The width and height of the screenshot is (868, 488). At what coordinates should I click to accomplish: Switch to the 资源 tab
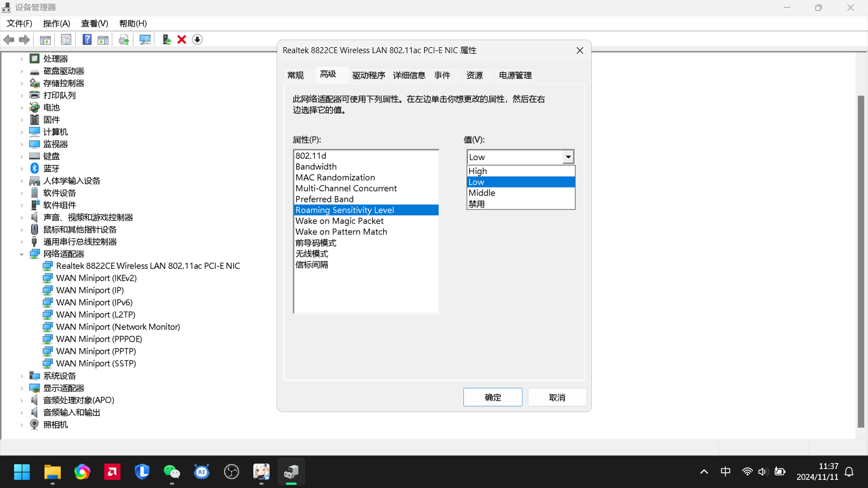tap(475, 75)
